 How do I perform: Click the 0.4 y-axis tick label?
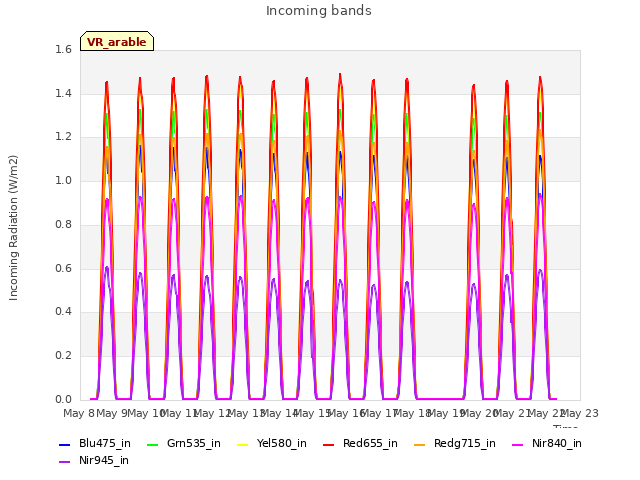[63, 312]
